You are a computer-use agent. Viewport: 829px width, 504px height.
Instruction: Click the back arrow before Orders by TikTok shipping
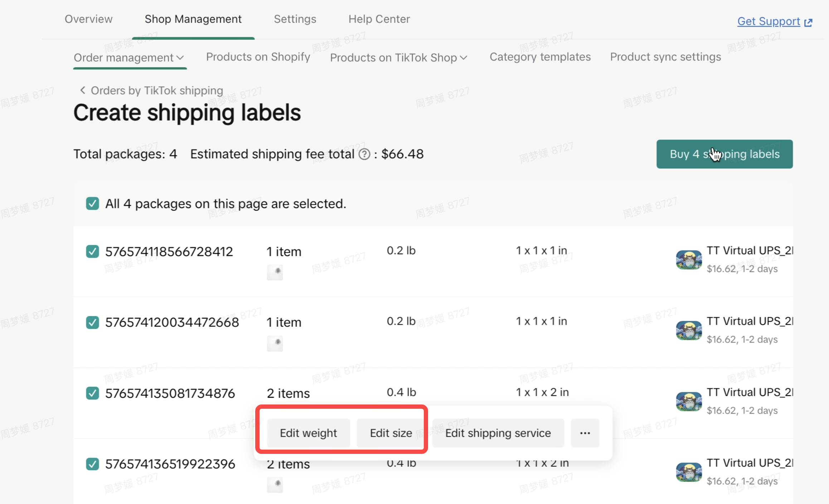click(x=83, y=90)
